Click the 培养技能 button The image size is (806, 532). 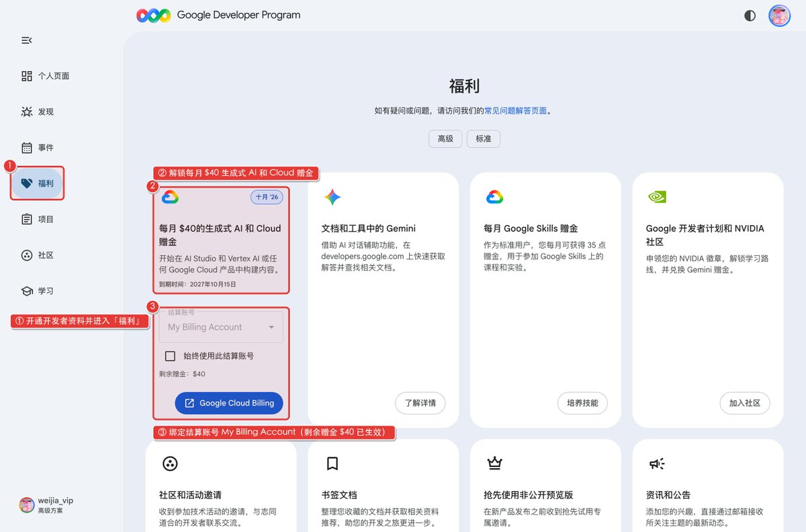[582, 403]
